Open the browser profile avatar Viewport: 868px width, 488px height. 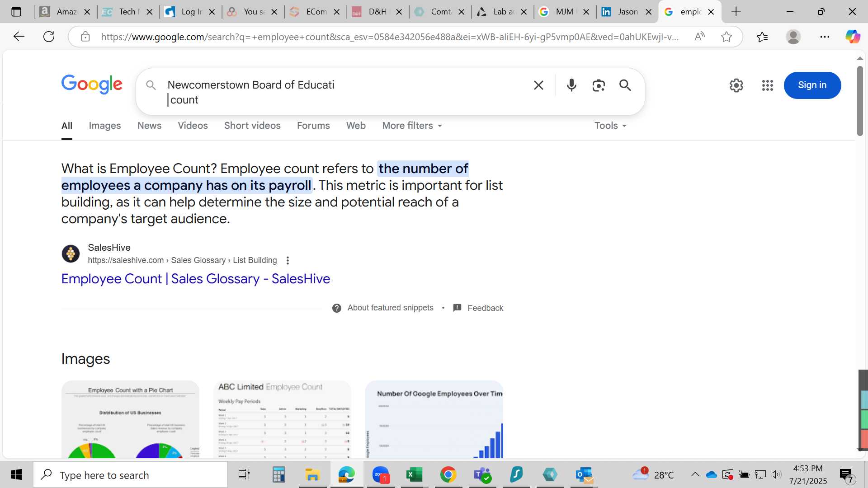coord(793,37)
